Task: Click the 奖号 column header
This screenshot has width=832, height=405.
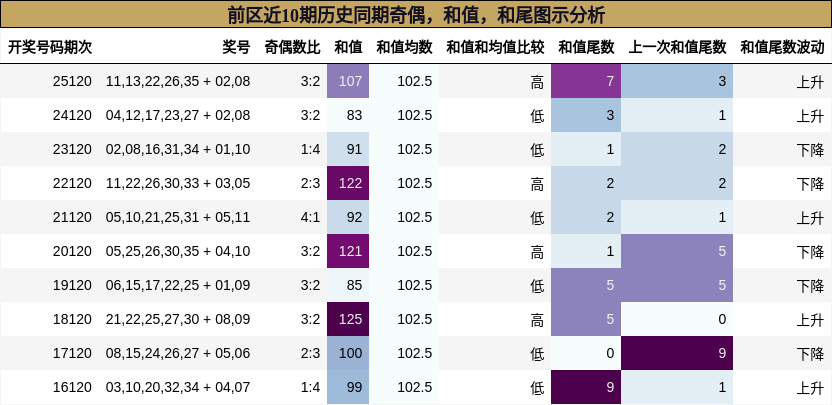Action: (236, 47)
